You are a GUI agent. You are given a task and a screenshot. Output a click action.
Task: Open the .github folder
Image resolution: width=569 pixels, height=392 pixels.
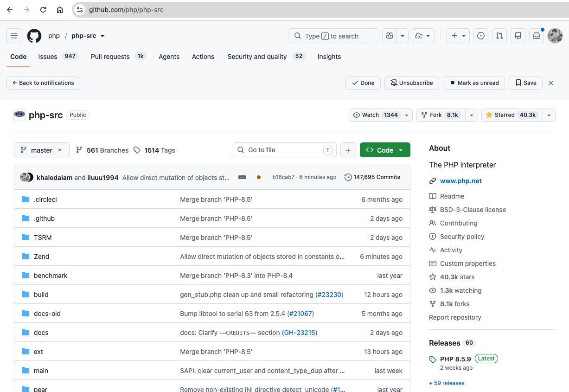(x=45, y=218)
